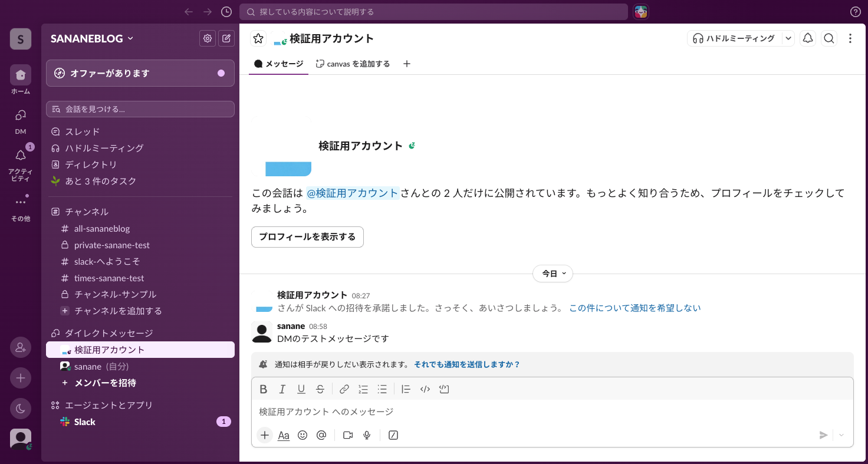The image size is (868, 464).
Task: Open the emoji picker
Action: pyautogui.click(x=303, y=435)
